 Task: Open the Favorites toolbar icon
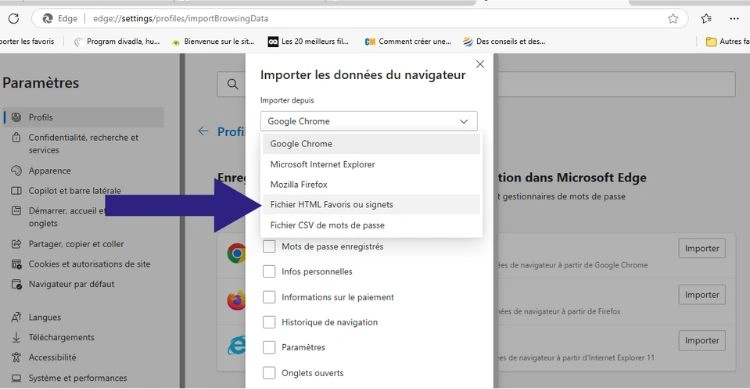pos(706,19)
